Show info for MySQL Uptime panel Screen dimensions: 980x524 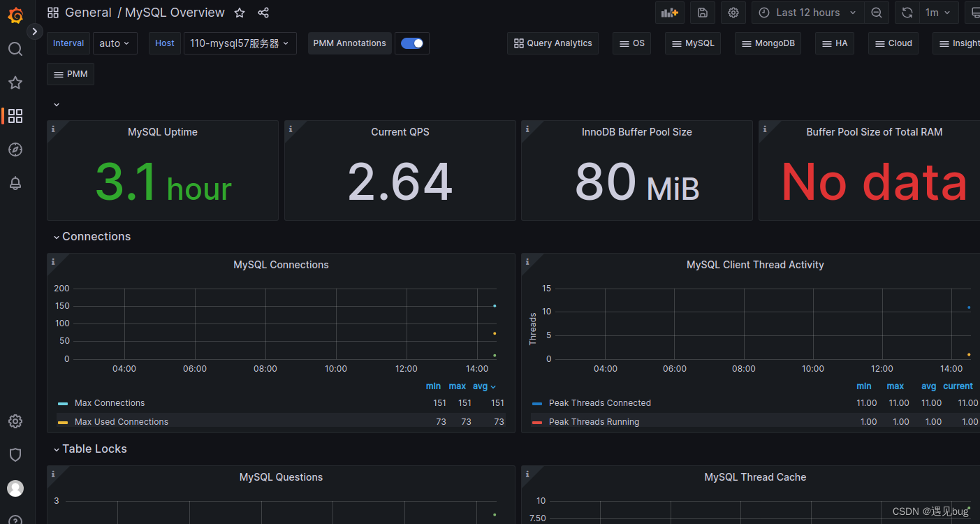pyautogui.click(x=53, y=128)
